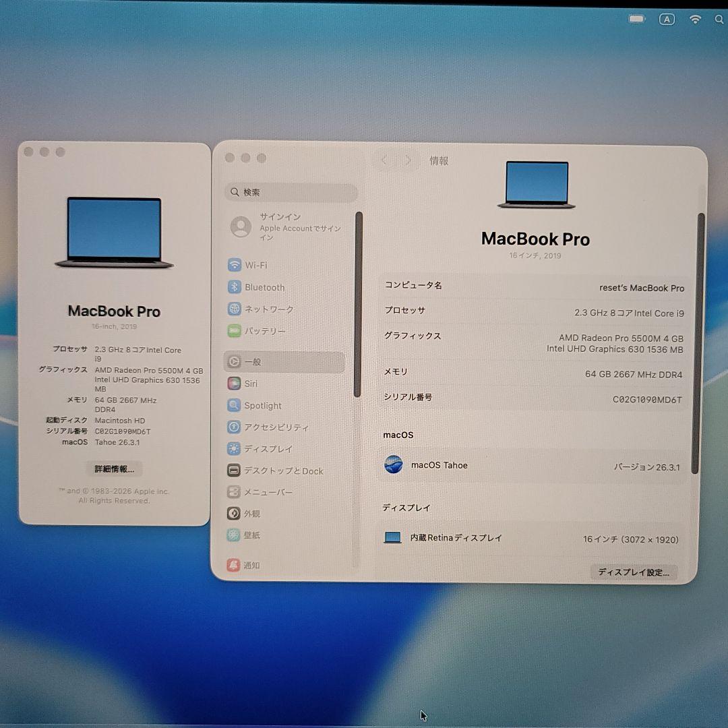Click 2.3 GHz 8コア Intel Core i9 in 情報 pane
The width and height of the screenshot is (728, 728).
pos(629,313)
